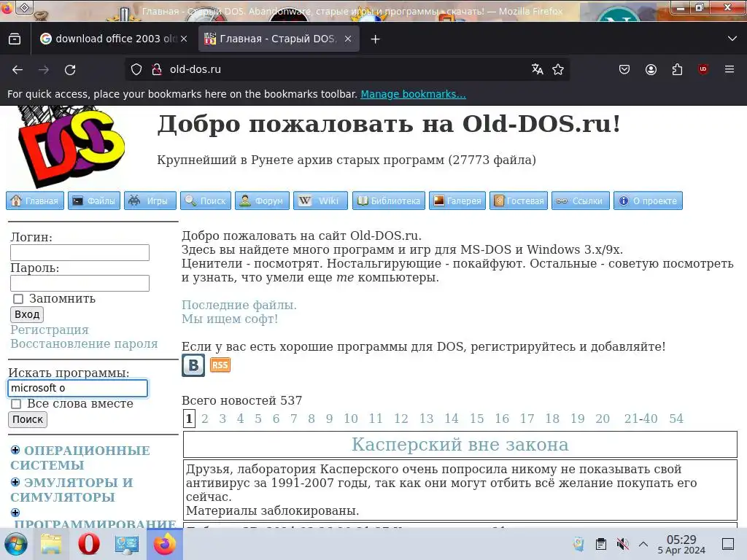Click the Вход login button
This screenshot has width=747, height=560.
click(27, 314)
